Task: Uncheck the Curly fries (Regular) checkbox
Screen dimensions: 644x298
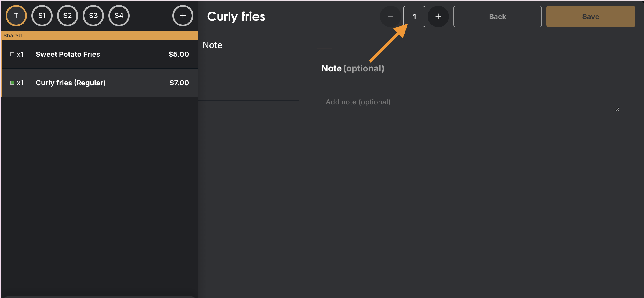Action: click(12, 83)
